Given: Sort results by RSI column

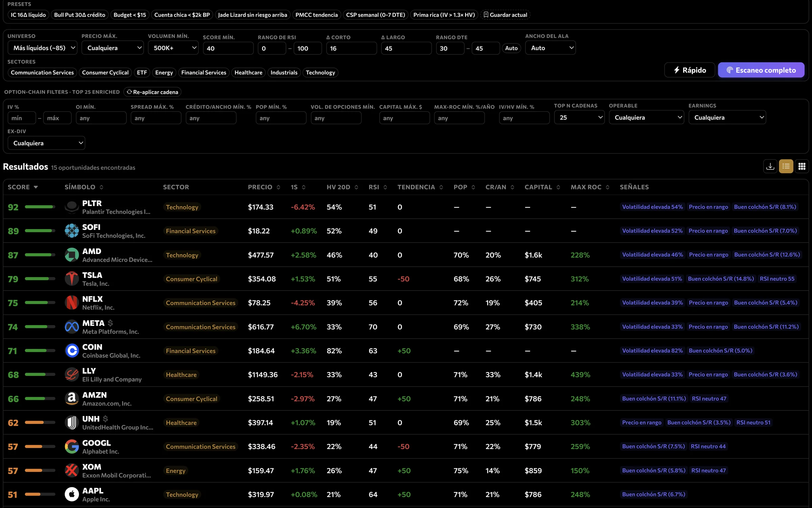Looking at the screenshot, I should pyautogui.click(x=385, y=187).
